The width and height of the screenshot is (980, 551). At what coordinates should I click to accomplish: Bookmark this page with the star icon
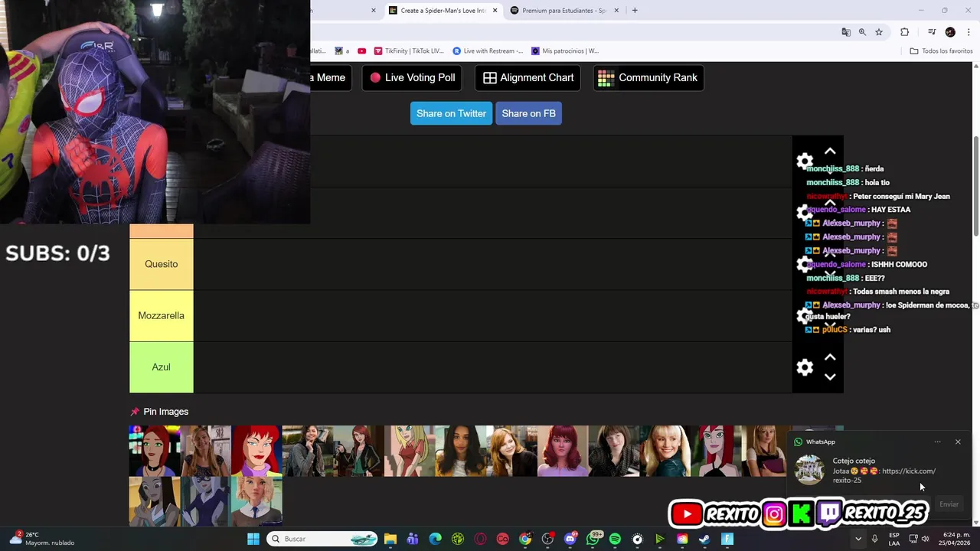click(879, 32)
